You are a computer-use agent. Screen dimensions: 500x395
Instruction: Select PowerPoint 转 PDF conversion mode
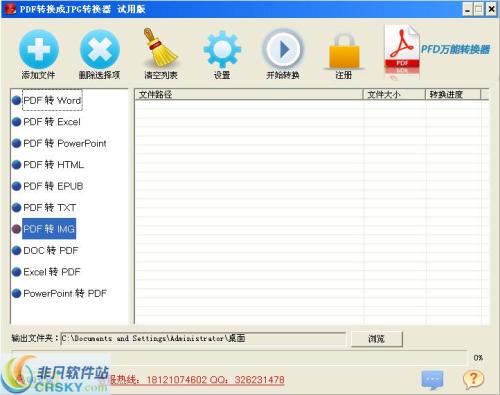click(65, 293)
